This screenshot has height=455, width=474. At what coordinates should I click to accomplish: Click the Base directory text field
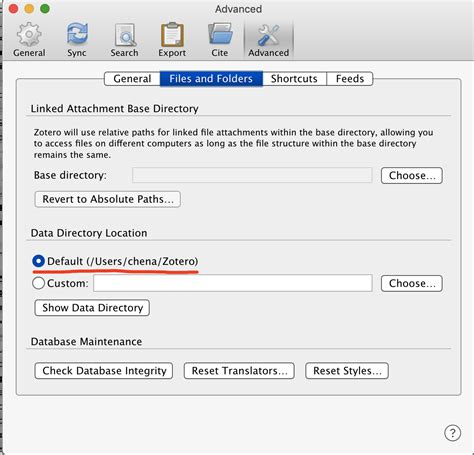252,175
